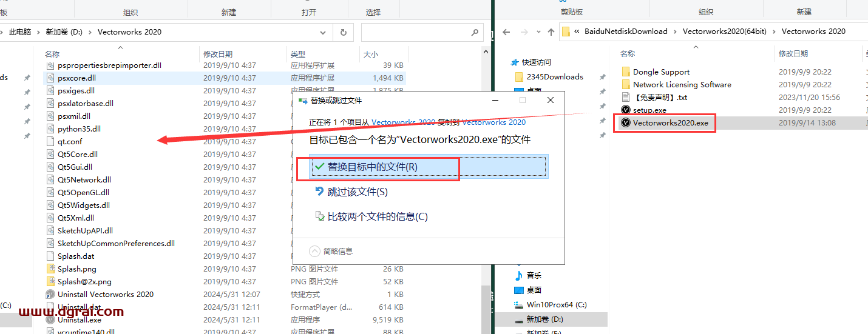Open 快速访问 in right navigation pane
This screenshot has width=868, height=334.
(537, 62)
